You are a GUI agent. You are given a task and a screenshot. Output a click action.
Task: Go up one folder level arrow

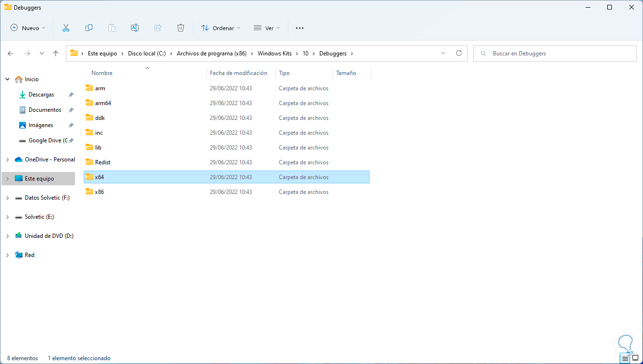point(56,54)
